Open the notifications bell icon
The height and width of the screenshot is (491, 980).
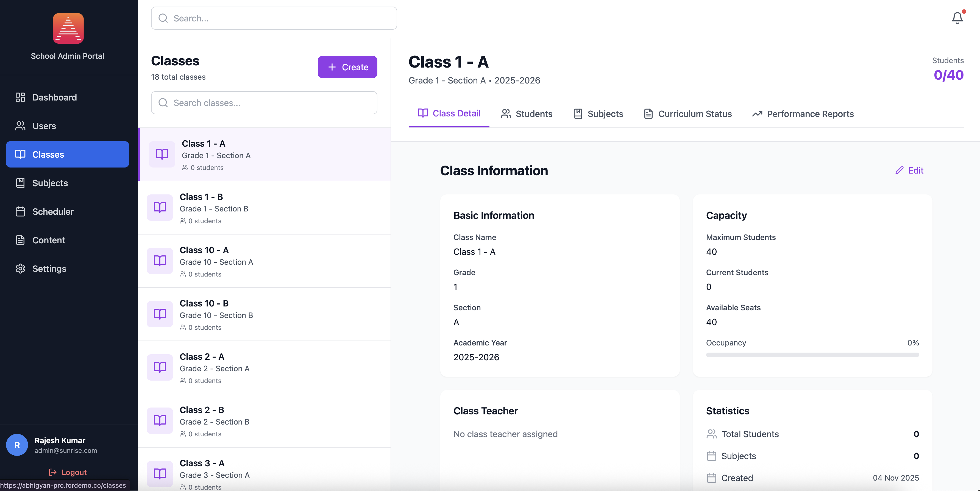[957, 18]
